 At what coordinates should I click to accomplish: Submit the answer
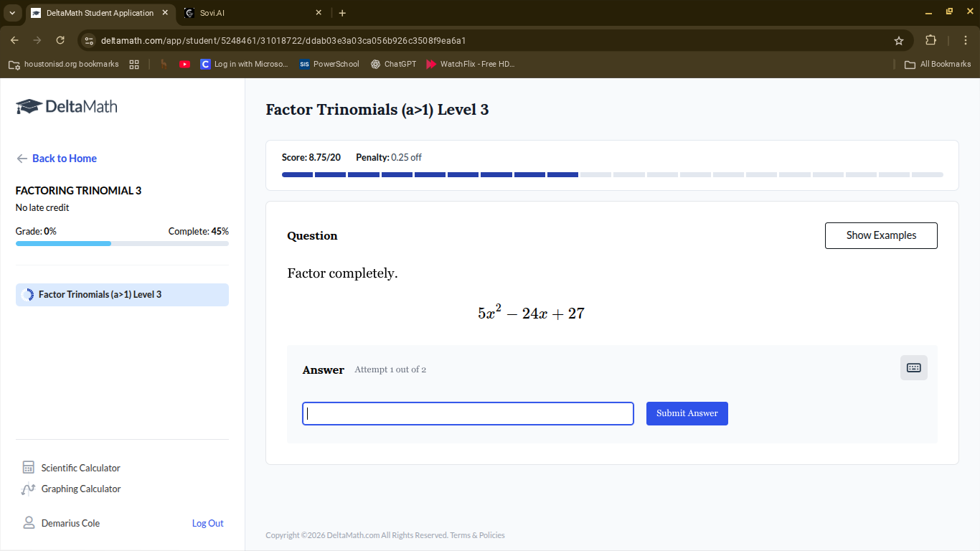687,413
